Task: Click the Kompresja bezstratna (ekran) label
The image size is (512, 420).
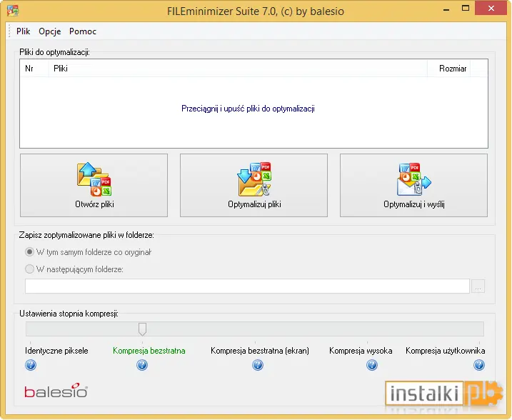Action: tap(260, 351)
